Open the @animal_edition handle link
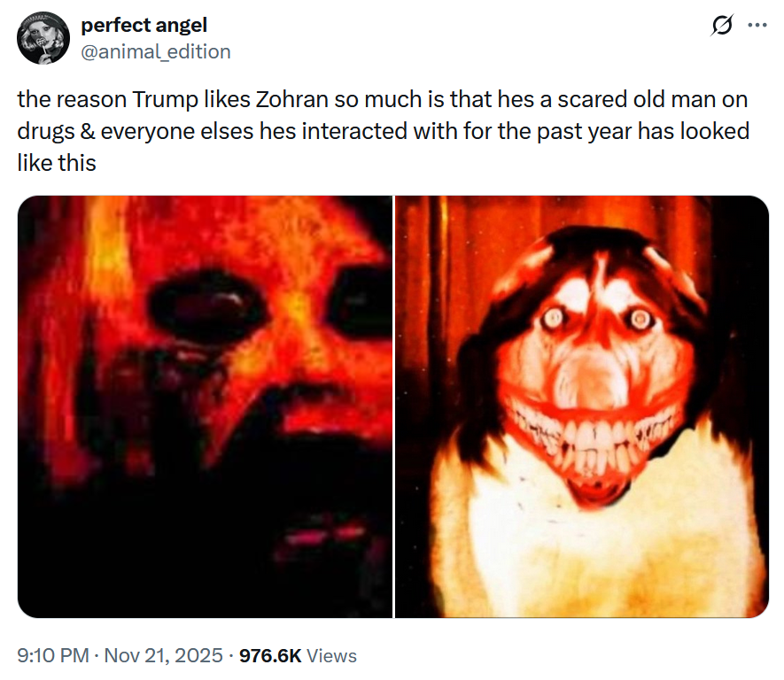This screenshot has height=680, width=784. tap(156, 51)
